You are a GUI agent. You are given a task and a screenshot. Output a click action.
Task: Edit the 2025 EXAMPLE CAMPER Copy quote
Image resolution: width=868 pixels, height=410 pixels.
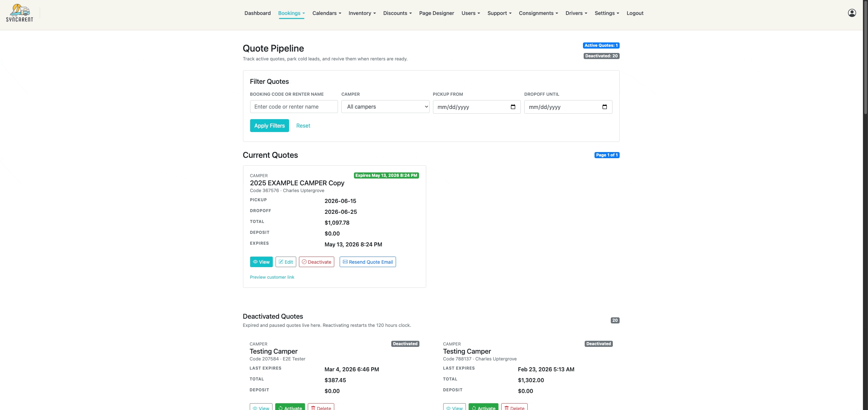(286, 262)
